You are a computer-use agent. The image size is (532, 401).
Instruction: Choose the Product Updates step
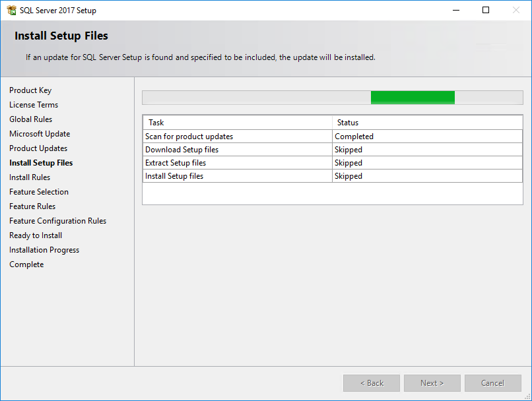point(38,148)
